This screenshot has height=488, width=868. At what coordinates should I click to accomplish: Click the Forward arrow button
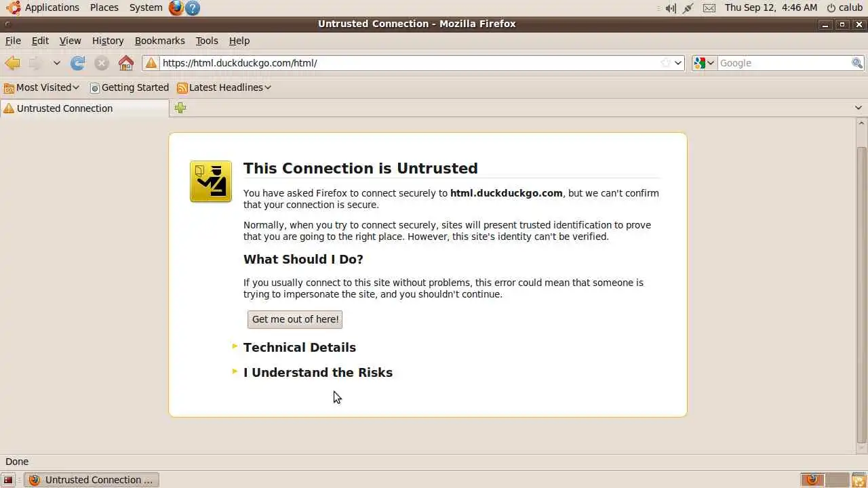35,63
